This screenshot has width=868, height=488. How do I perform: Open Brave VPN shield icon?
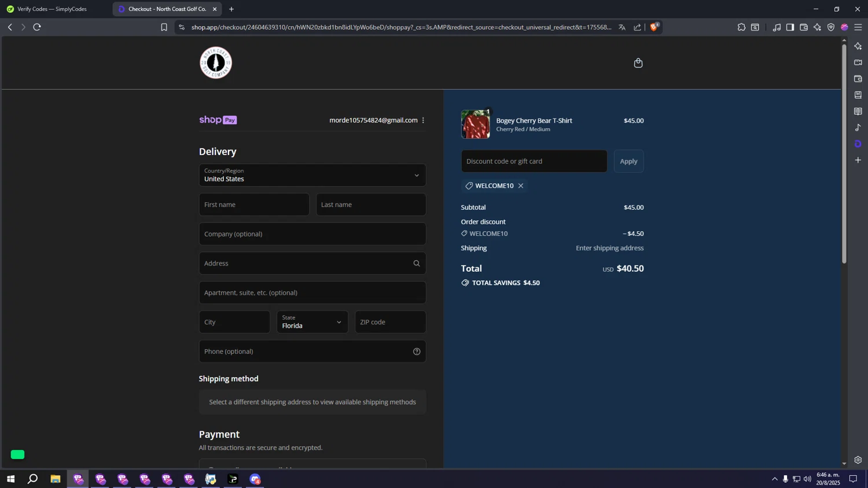[831, 27]
